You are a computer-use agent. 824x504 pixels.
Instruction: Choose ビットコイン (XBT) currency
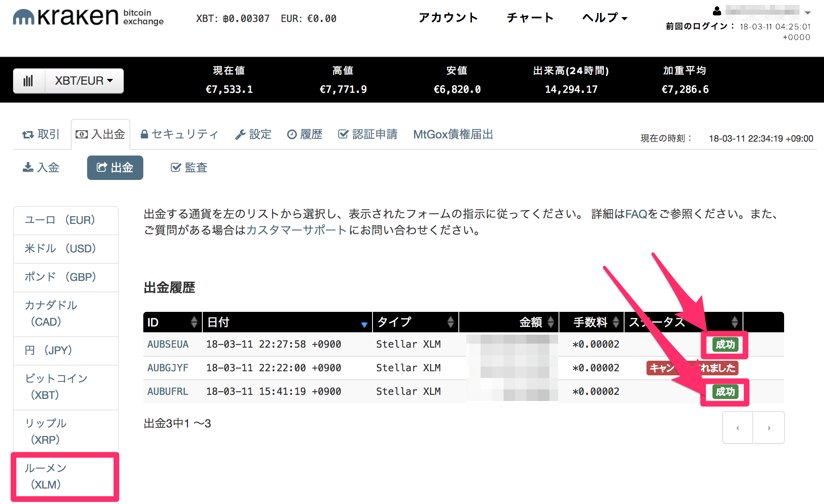[x=66, y=387]
